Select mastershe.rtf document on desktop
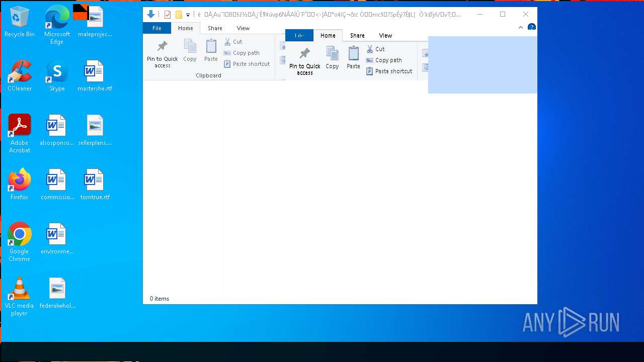 [x=95, y=76]
